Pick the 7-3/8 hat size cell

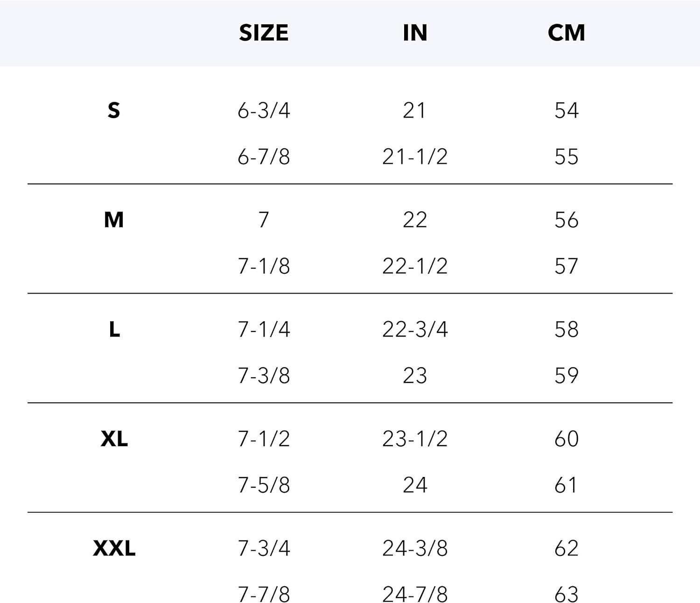coord(264,376)
